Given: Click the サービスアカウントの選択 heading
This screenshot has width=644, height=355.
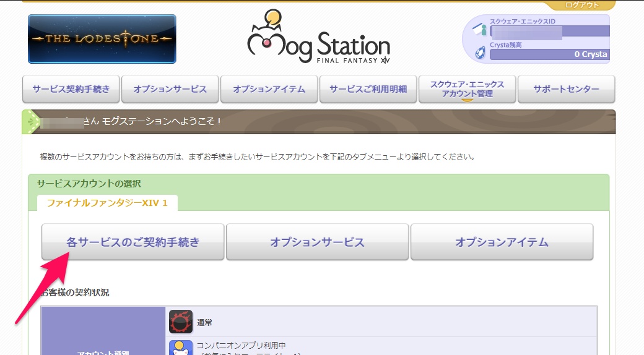Looking at the screenshot, I should pyautogui.click(x=89, y=184).
